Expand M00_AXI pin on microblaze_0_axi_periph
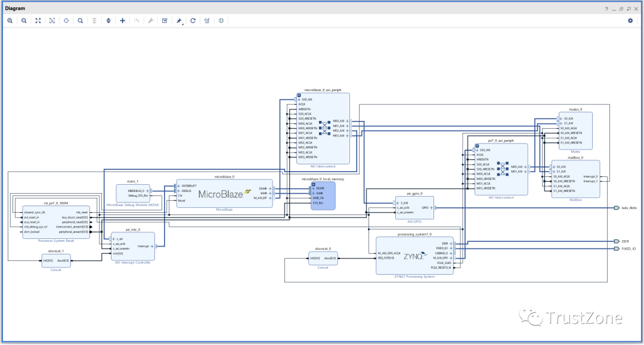Screen dimensions: 644x345 (348, 121)
